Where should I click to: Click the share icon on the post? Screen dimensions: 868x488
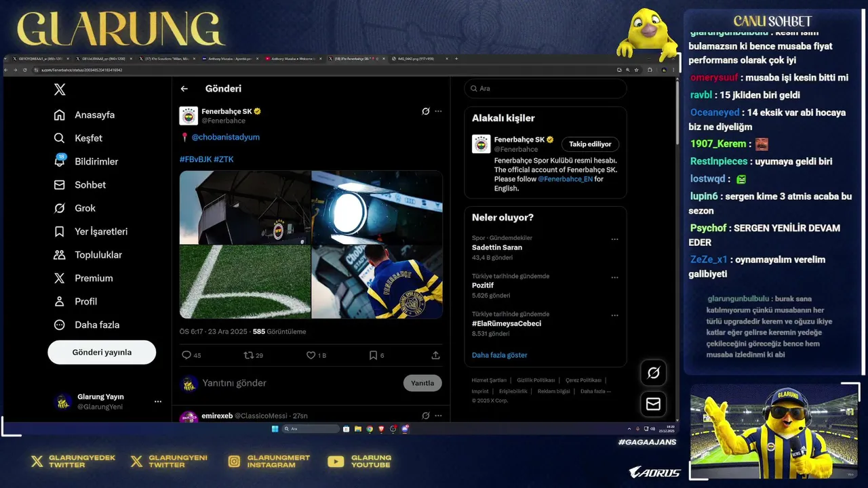tap(436, 355)
